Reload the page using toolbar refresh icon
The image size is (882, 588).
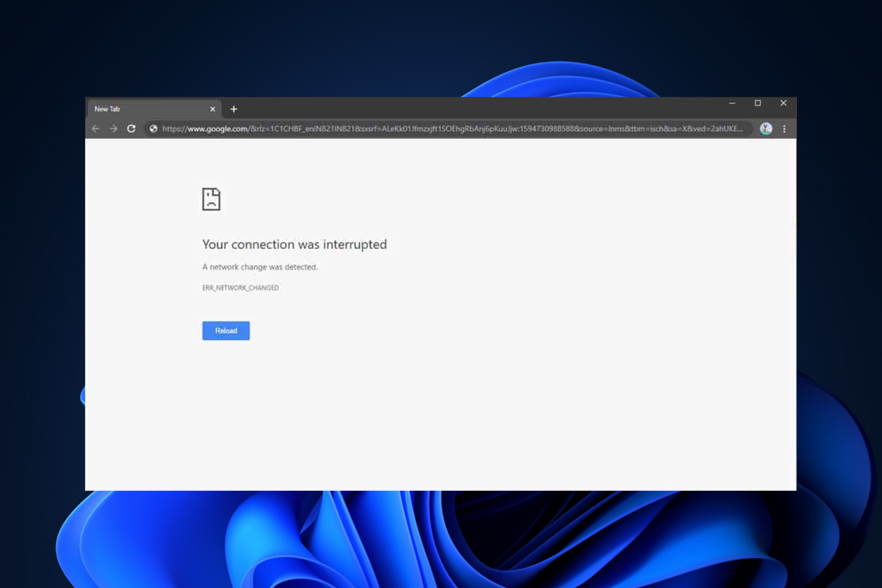coord(131,129)
